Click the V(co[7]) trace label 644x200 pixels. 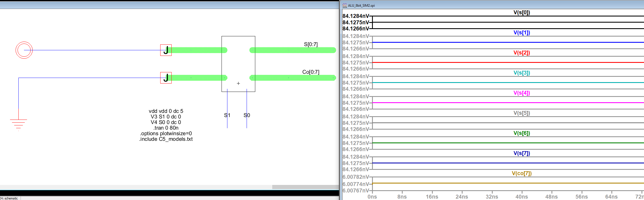coord(522,173)
